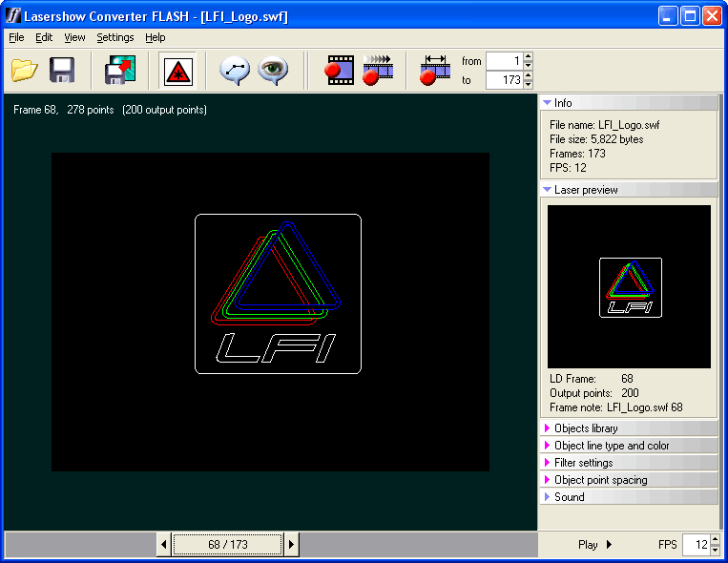The width and height of the screenshot is (728, 563).
Task: Decrease the 'from' value with down arrow
Action: coord(528,66)
